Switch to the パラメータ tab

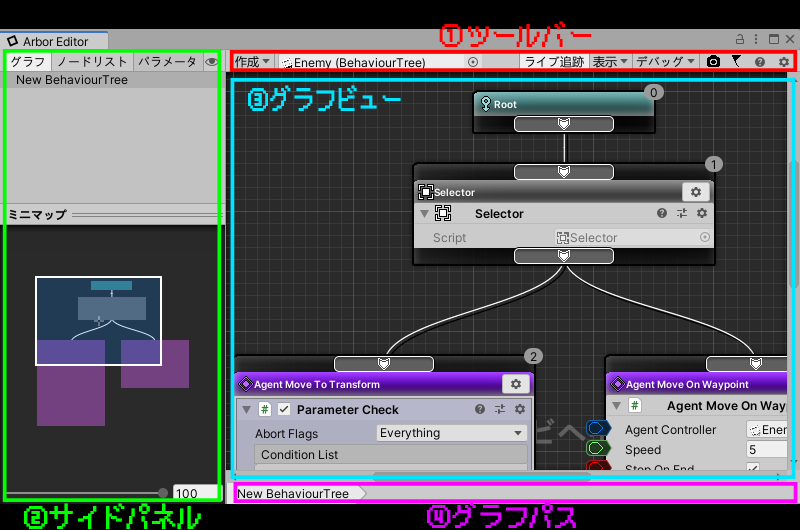coord(167,62)
